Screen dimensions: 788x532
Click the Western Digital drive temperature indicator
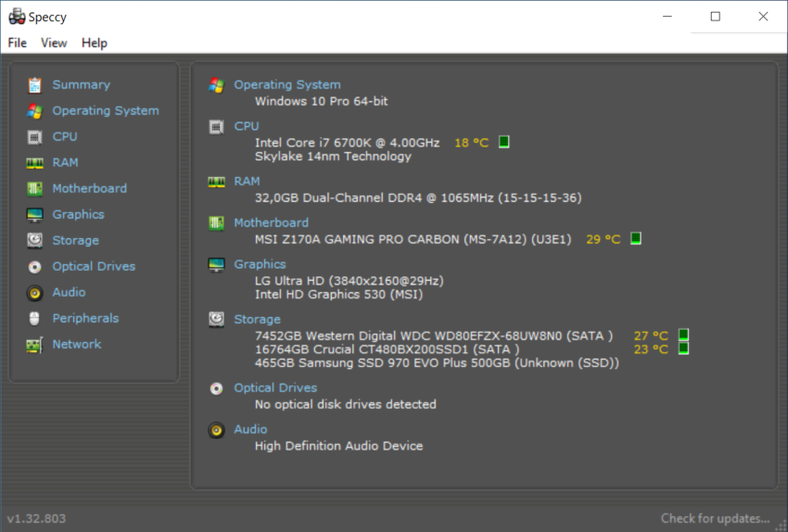click(683, 336)
